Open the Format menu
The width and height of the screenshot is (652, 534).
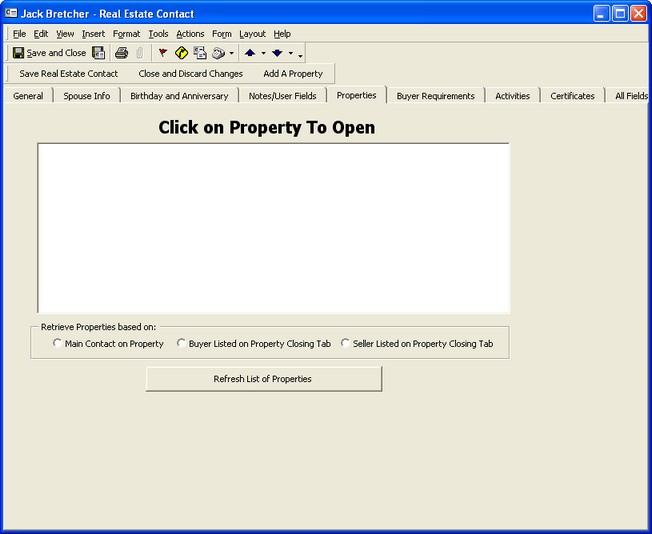pos(126,34)
